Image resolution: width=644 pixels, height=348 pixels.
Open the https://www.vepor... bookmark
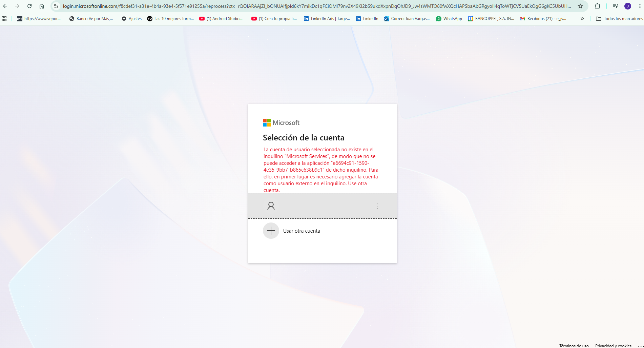tap(39, 19)
